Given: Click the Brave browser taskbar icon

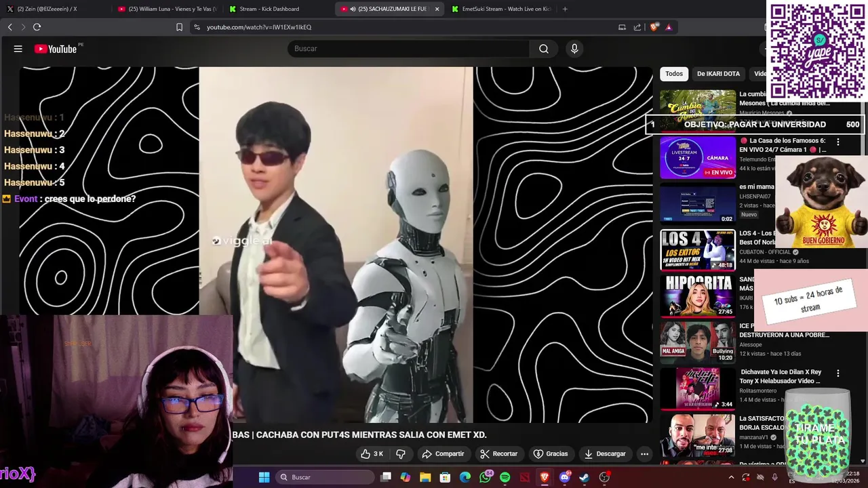Looking at the screenshot, I should 545,477.
